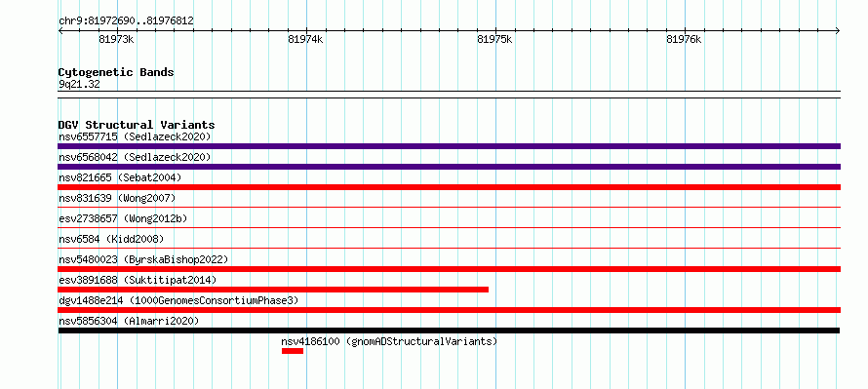868x389 pixels.
Task: Open the nsv4186100 (gnomADStructuralVariants) label
Action: 389,341
